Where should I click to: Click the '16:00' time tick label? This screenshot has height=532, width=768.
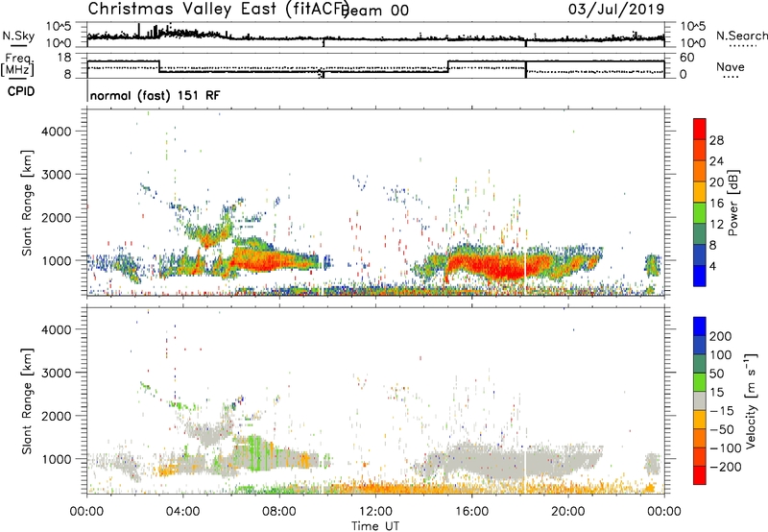coord(471,512)
